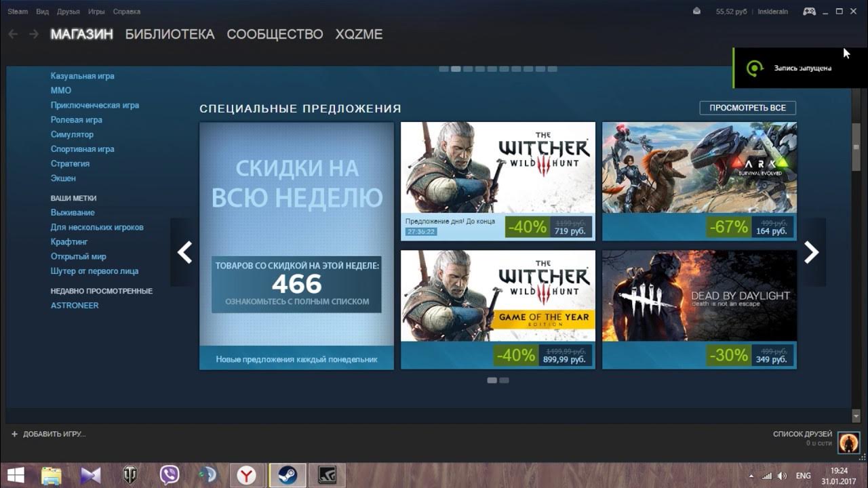Open the MMO genre link
This screenshot has height=488, width=868.
point(60,90)
